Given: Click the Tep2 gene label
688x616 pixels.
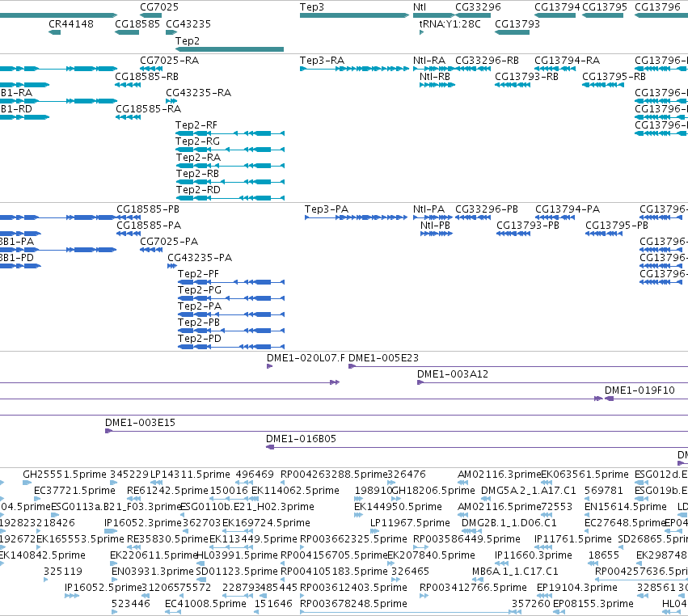Looking at the screenshot, I should tap(188, 40).
